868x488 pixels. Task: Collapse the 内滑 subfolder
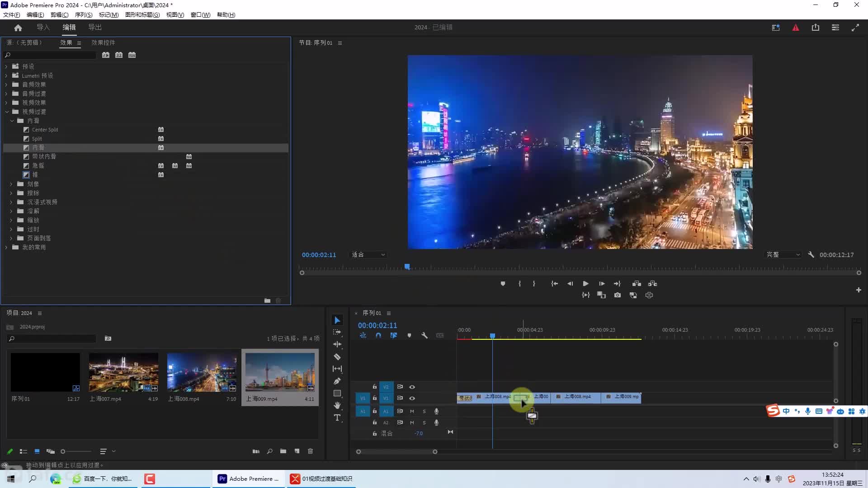pos(12,121)
